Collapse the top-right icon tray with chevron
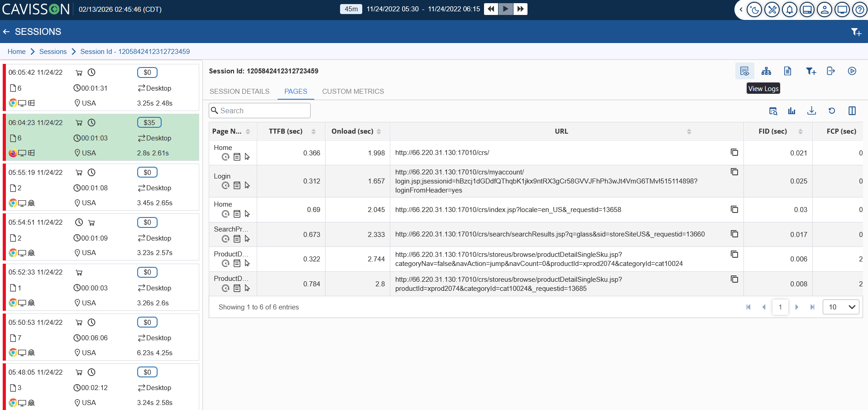This screenshot has height=410, width=868. click(741, 10)
